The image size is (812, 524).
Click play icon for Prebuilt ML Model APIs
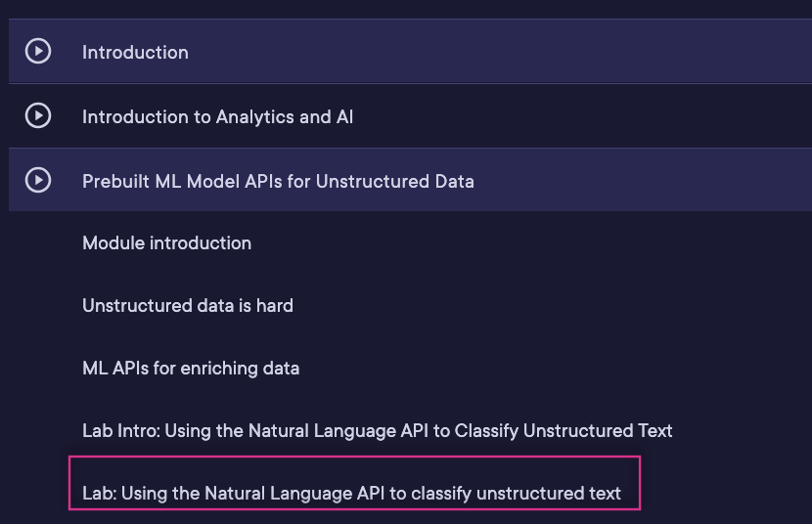38,181
